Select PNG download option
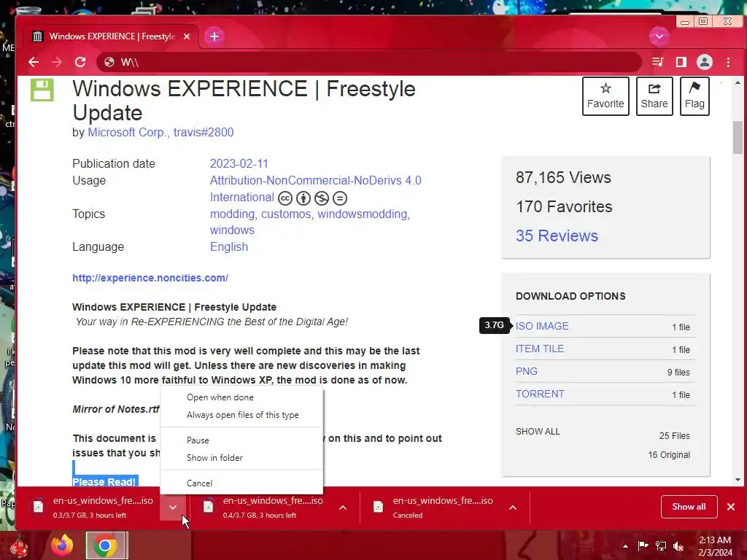The image size is (747, 560). (x=527, y=371)
